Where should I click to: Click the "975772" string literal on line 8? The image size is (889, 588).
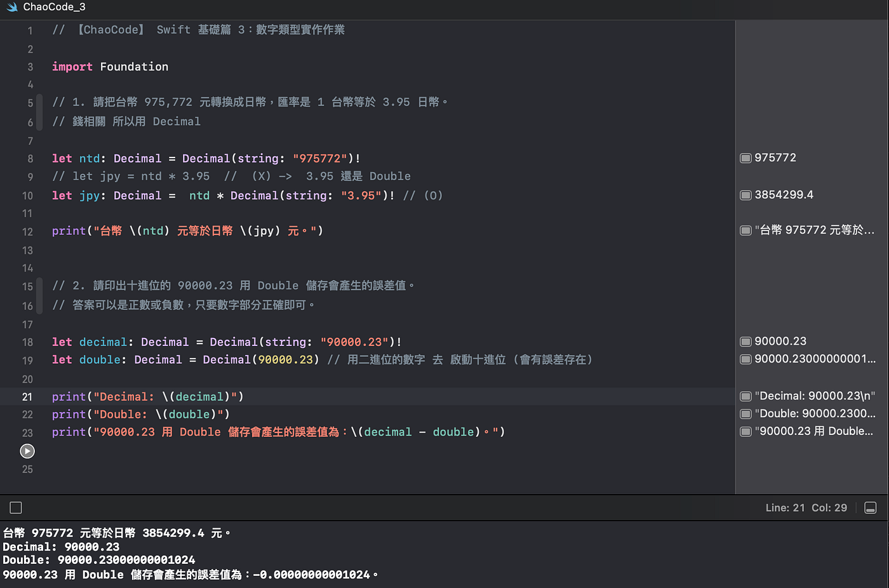[x=320, y=158]
